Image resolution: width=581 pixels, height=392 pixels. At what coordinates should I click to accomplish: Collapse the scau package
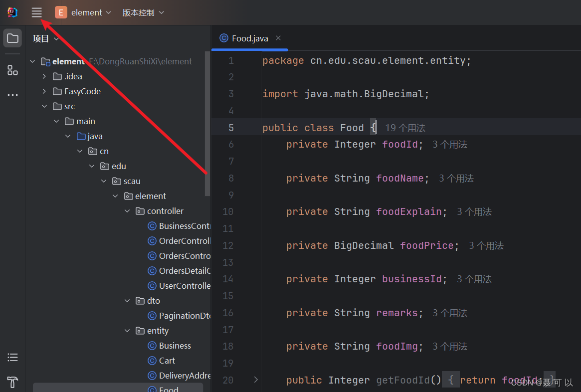tap(104, 181)
